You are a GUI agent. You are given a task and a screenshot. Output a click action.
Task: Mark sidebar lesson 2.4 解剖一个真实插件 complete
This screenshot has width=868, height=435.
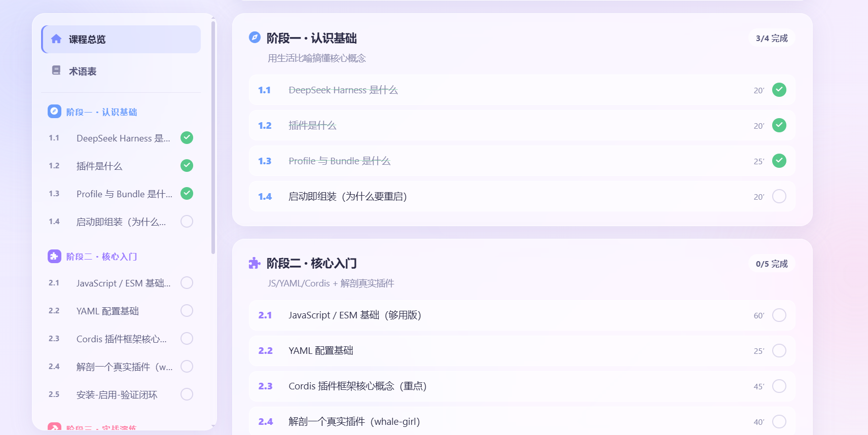[x=187, y=366]
